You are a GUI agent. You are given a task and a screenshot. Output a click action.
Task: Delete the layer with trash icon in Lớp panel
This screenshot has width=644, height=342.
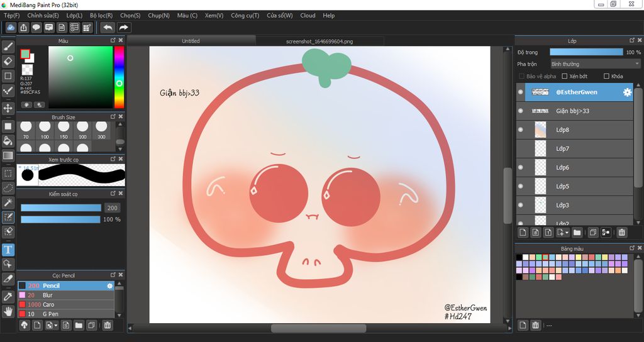click(x=622, y=233)
